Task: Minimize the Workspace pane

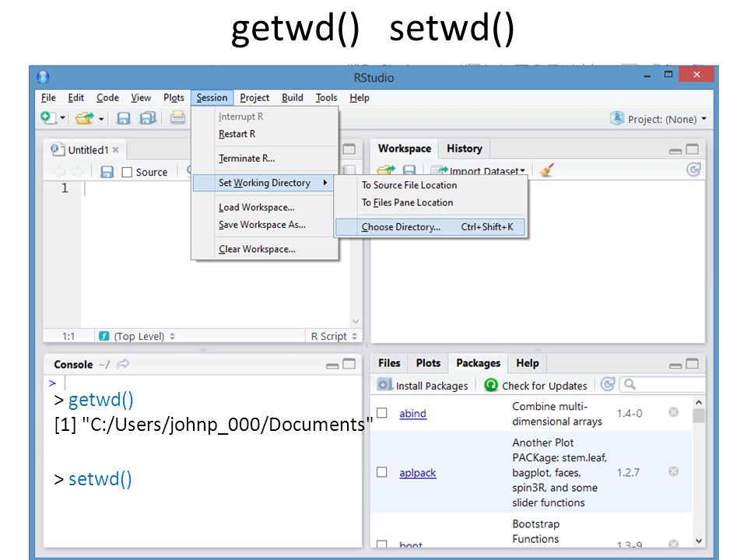Action: tap(675, 151)
